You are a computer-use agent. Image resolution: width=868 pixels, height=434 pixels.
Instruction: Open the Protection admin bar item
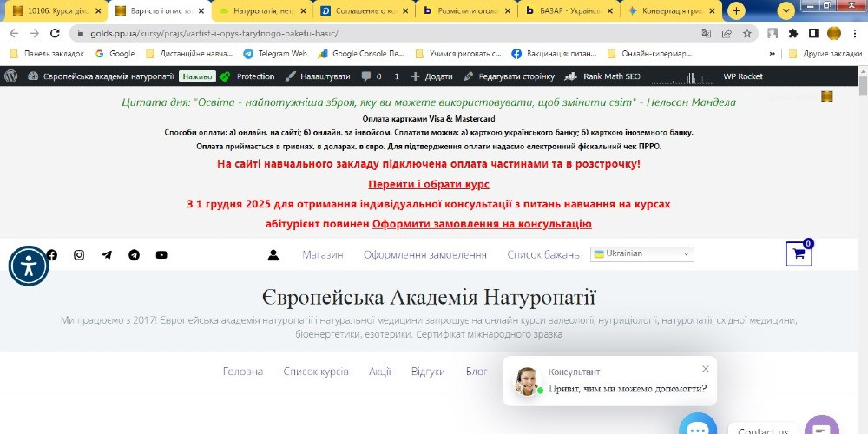(x=247, y=76)
